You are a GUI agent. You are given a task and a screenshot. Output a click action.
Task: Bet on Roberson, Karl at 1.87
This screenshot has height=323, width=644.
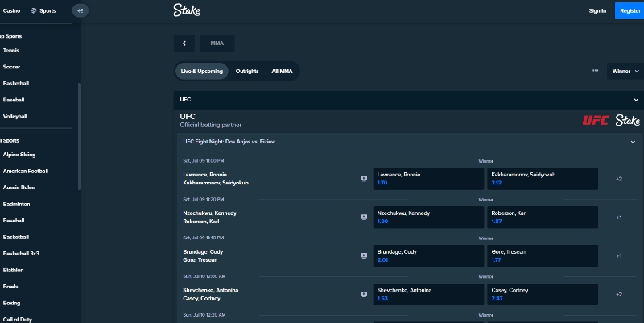pos(543,217)
